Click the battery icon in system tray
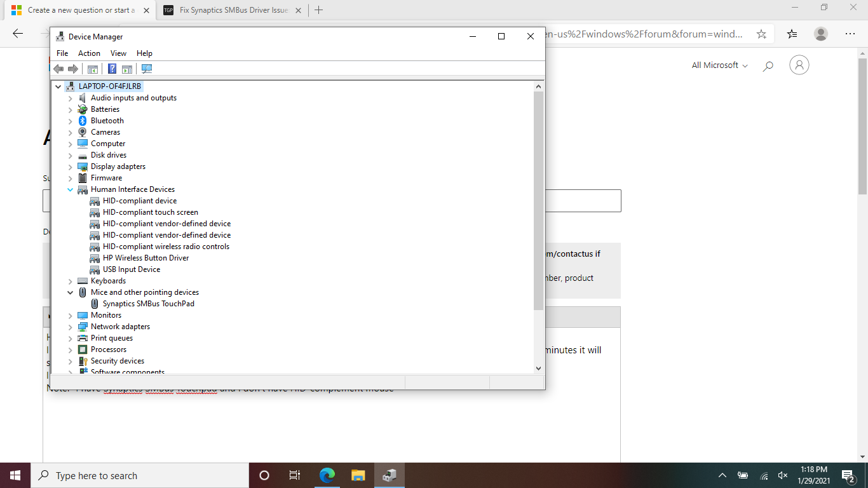The width and height of the screenshot is (868, 488). point(743,475)
